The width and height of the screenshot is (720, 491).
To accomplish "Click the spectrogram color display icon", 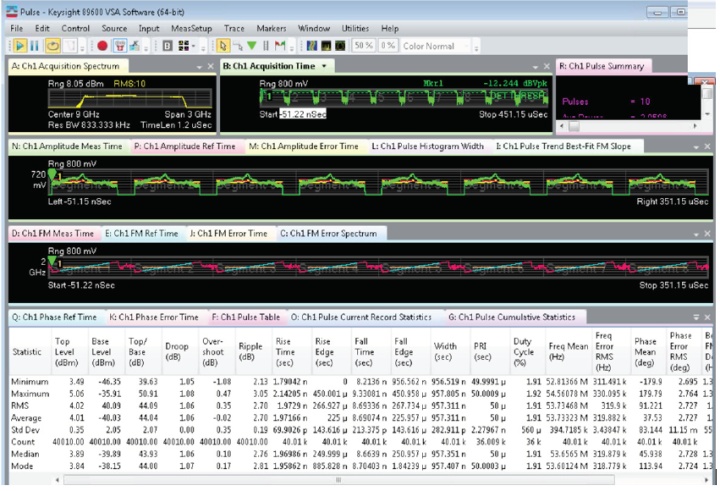I will tap(312, 46).
